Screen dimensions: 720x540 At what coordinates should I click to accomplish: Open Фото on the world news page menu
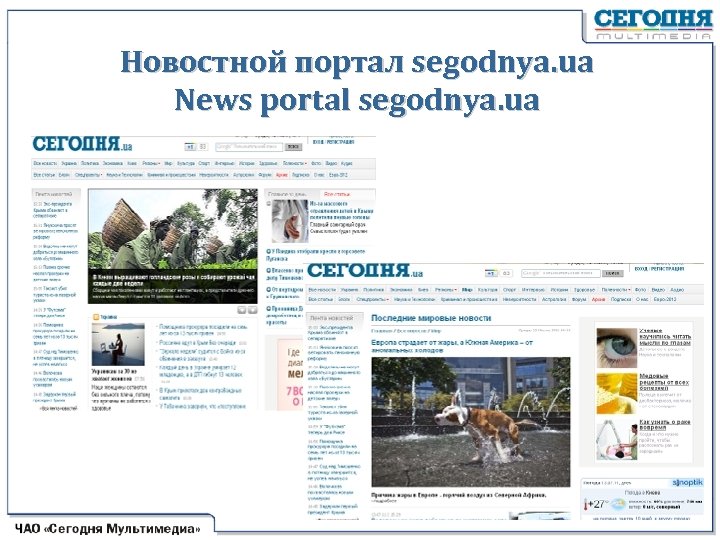pyautogui.click(x=640, y=290)
